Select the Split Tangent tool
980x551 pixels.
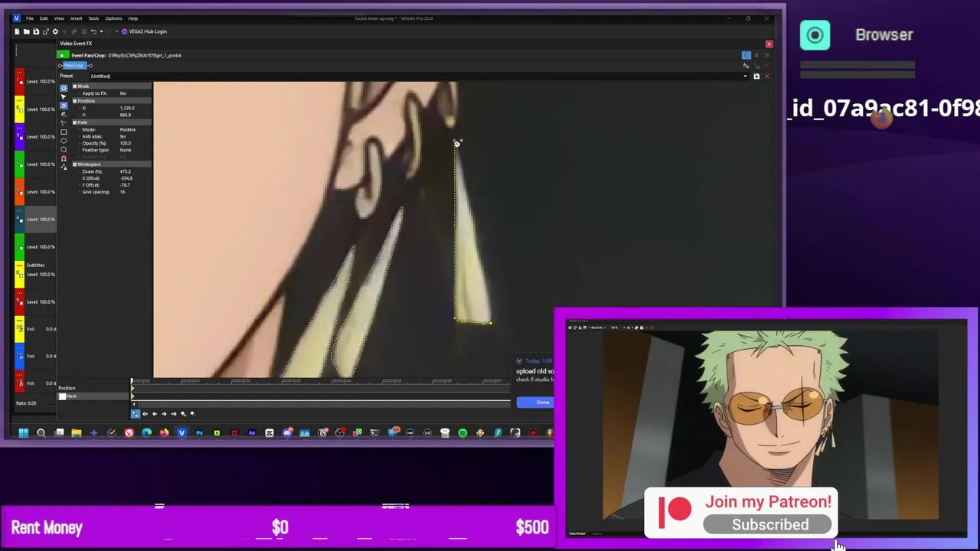pos(64,122)
